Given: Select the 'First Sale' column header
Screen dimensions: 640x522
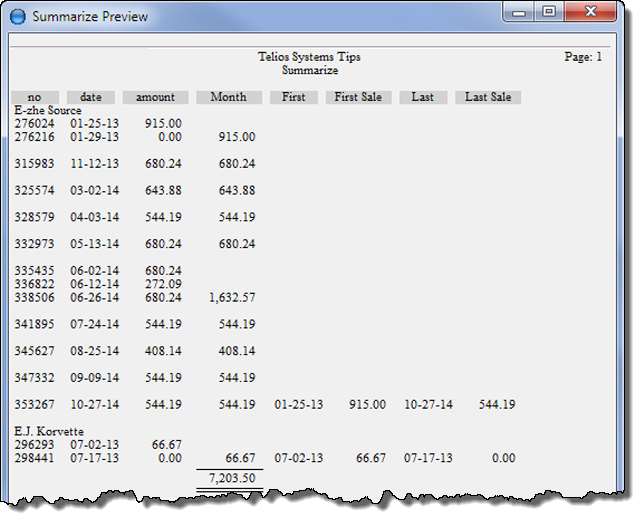Looking at the screenshot, I should pyautogui.click(x=359, y=97).
